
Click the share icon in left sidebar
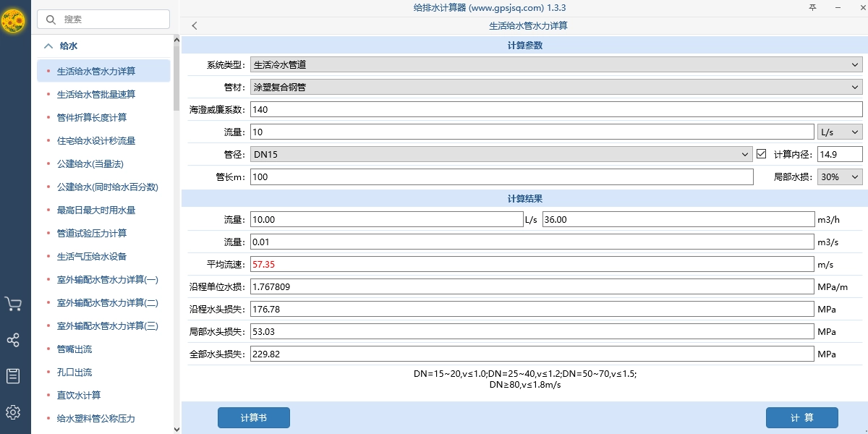(x=13, y=340)
